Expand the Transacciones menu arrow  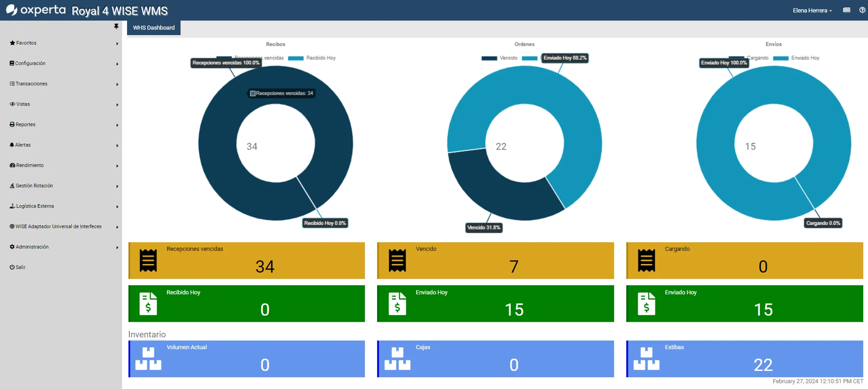117,84
